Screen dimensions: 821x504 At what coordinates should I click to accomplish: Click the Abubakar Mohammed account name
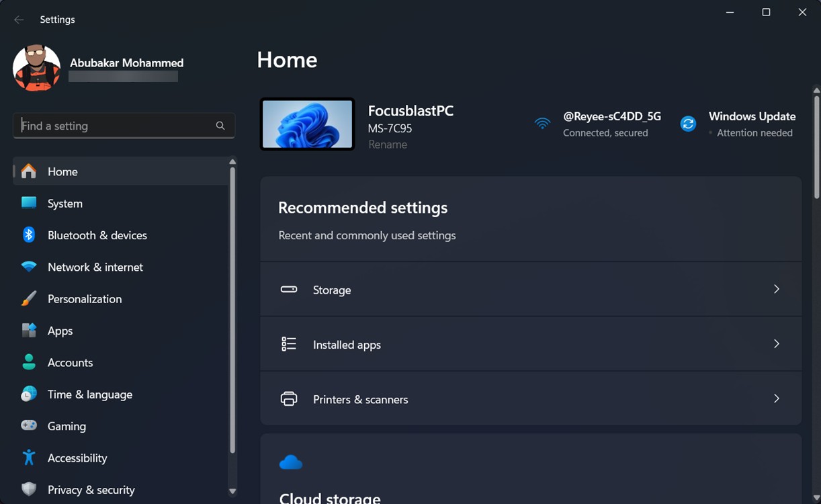point(126,62)
